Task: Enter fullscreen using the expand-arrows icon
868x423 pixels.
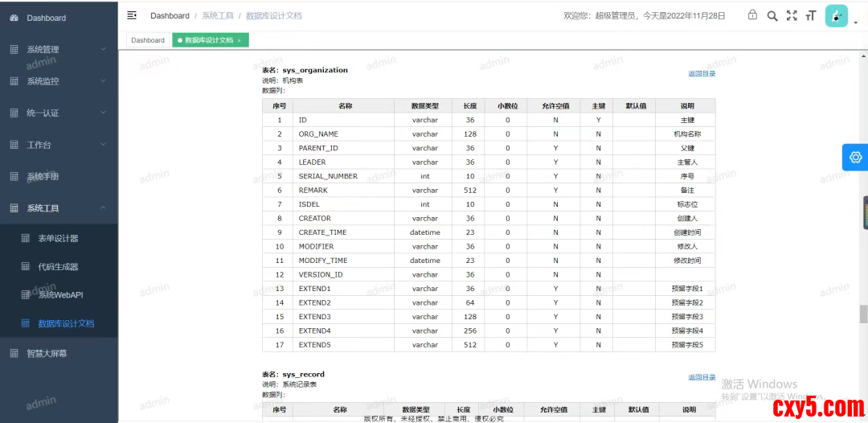Action: pyautogui.click(x=792, y=15)
